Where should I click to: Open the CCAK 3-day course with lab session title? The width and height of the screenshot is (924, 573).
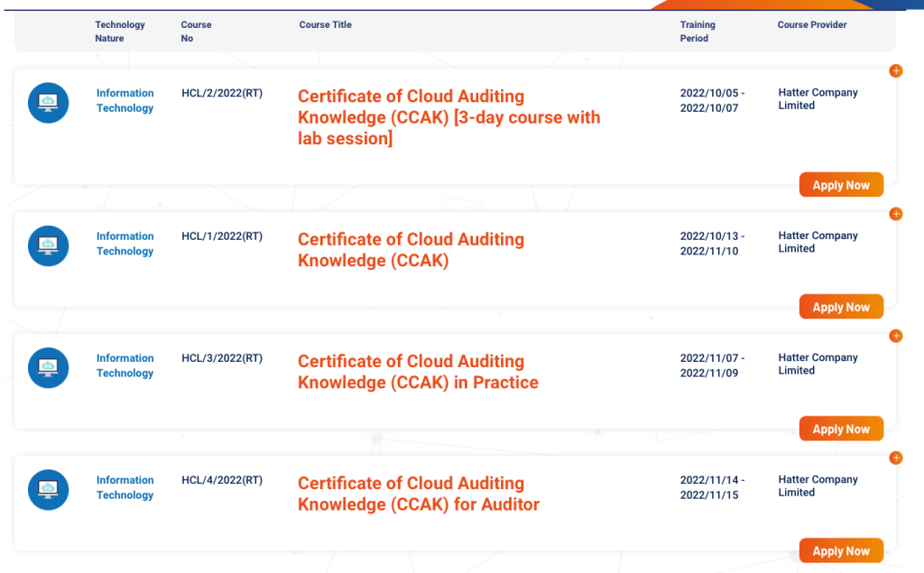coord(448,117)
